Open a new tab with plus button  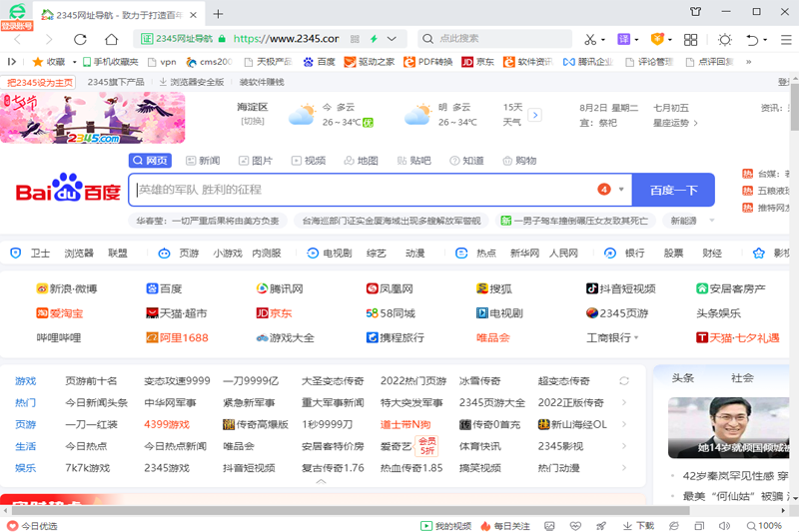tap(218, 14)
